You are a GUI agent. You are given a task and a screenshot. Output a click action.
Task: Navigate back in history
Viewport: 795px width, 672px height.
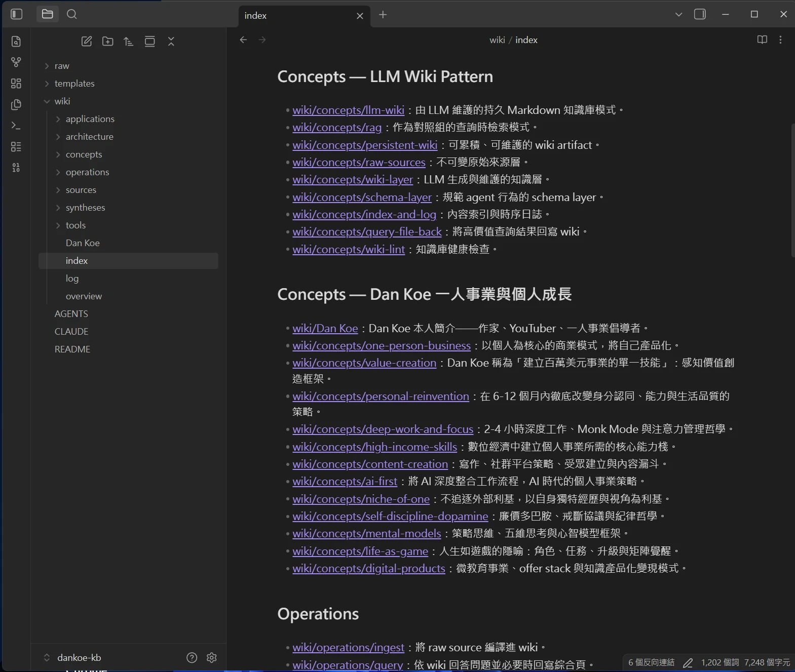point(244,39)
